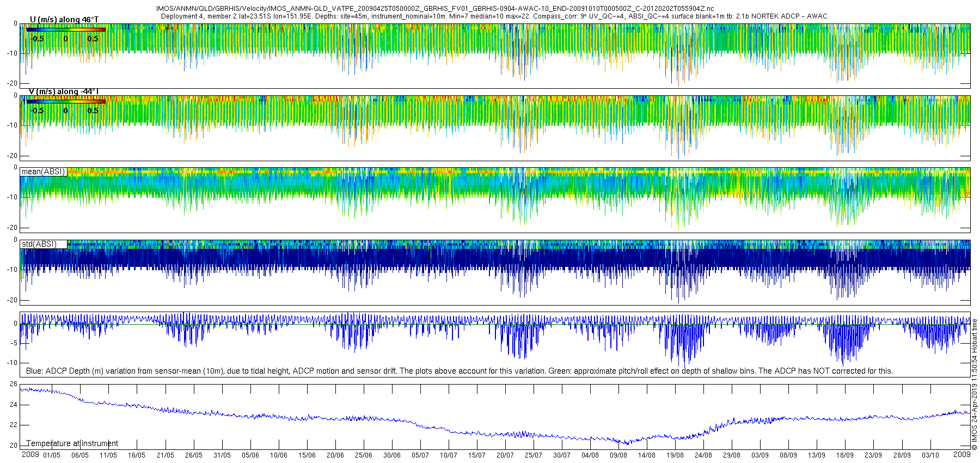Image resolution: width=980 pixels, height=463 pixels.
Task: Click the '26' temperature axis tick
Action: 14,384
